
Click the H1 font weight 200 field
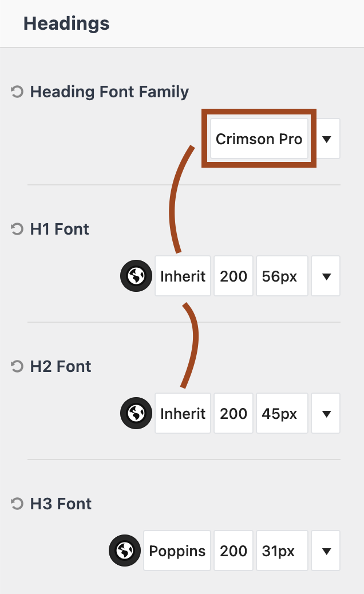coord(234,276)
